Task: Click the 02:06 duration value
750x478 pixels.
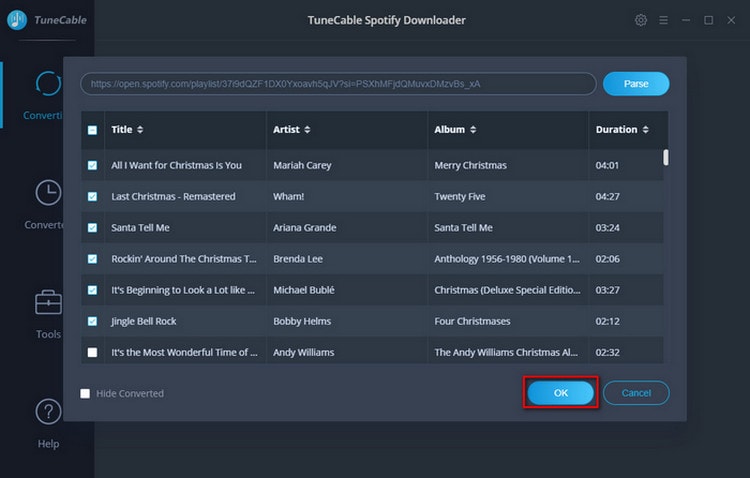Action: tap(607, 259)
